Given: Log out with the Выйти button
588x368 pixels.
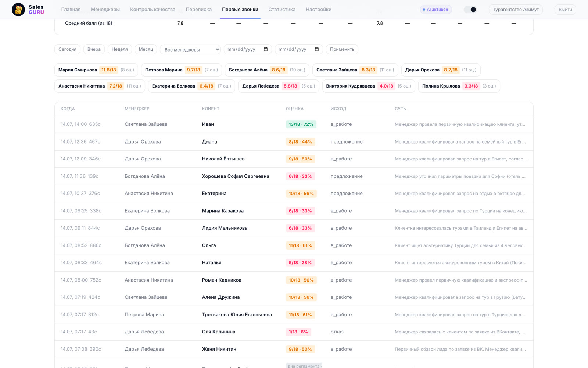Looking at the screenshot, I should (565, 10).
